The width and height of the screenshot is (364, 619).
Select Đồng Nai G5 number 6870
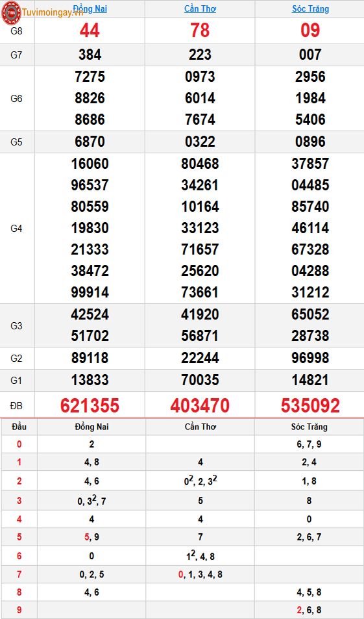(90, 142)
